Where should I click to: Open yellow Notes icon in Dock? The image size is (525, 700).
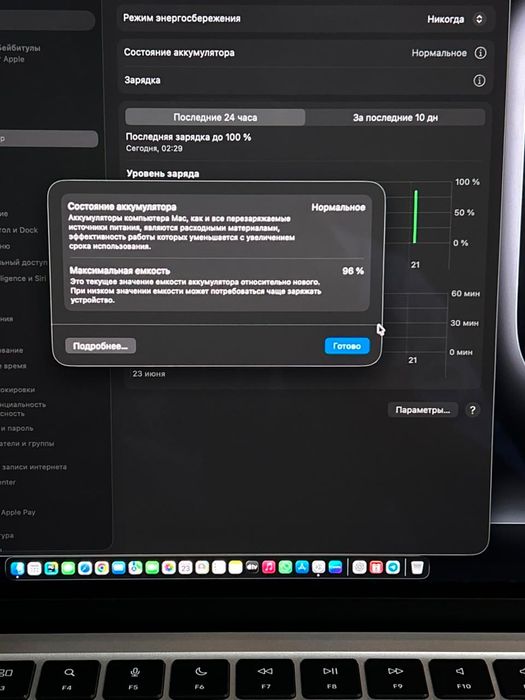(235, 568)
